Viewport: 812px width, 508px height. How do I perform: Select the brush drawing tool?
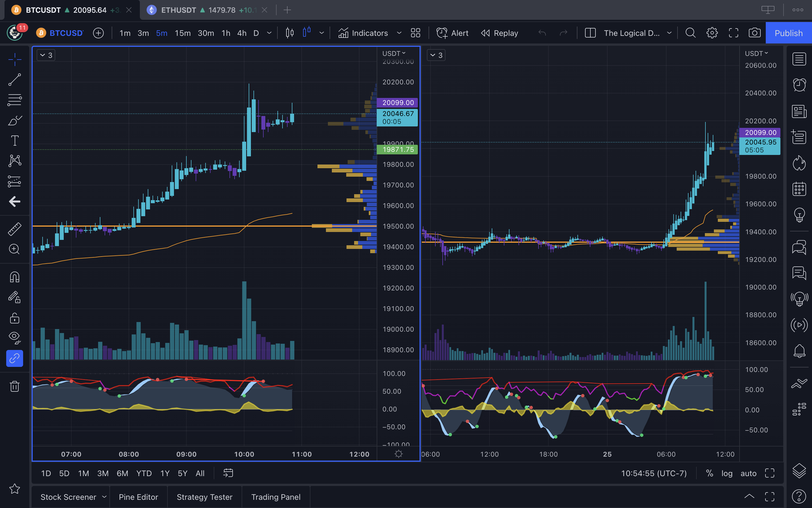click(x=15, y=120)
